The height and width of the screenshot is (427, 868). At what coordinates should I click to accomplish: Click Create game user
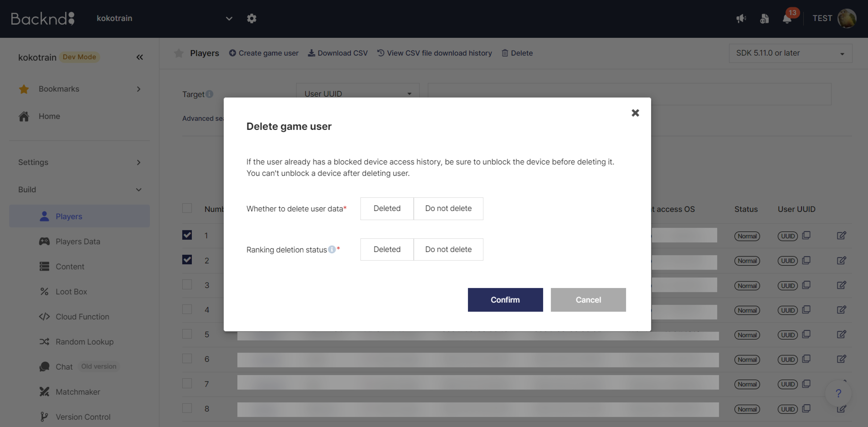point(264,53)
